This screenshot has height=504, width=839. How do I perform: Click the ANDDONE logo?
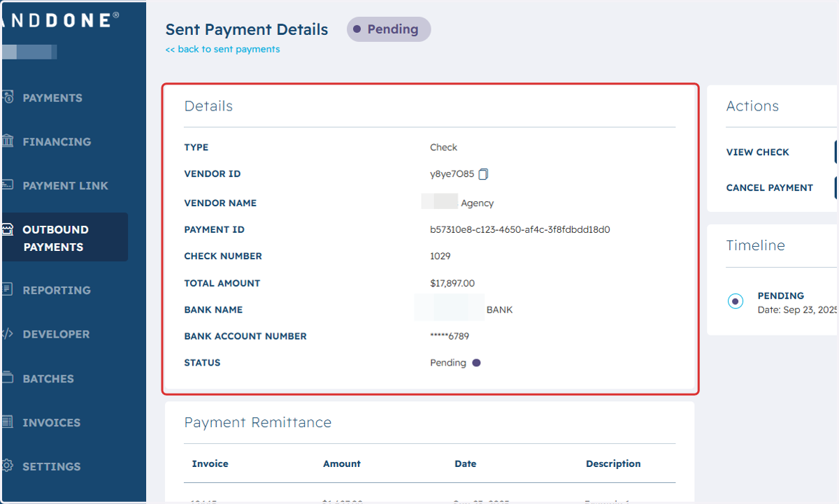click(60, 20)
